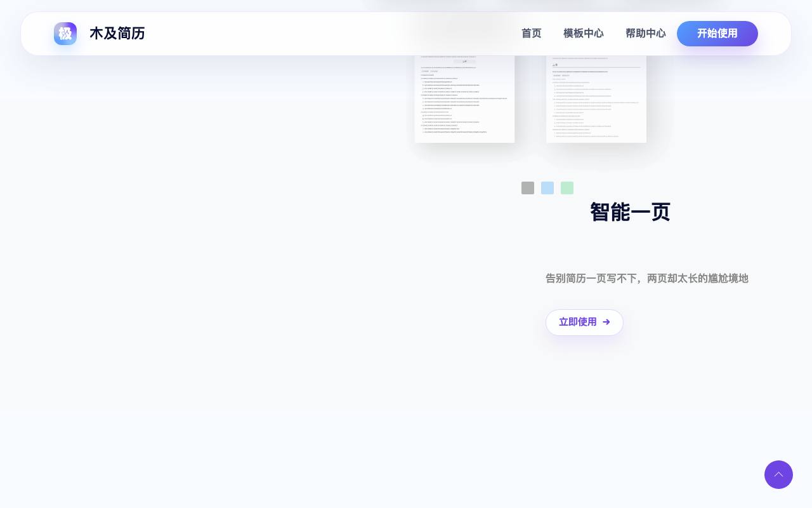This screenshot has height=508, width=812.
Task: Click the 智能一页 heading
Action: tap(630, 212)
